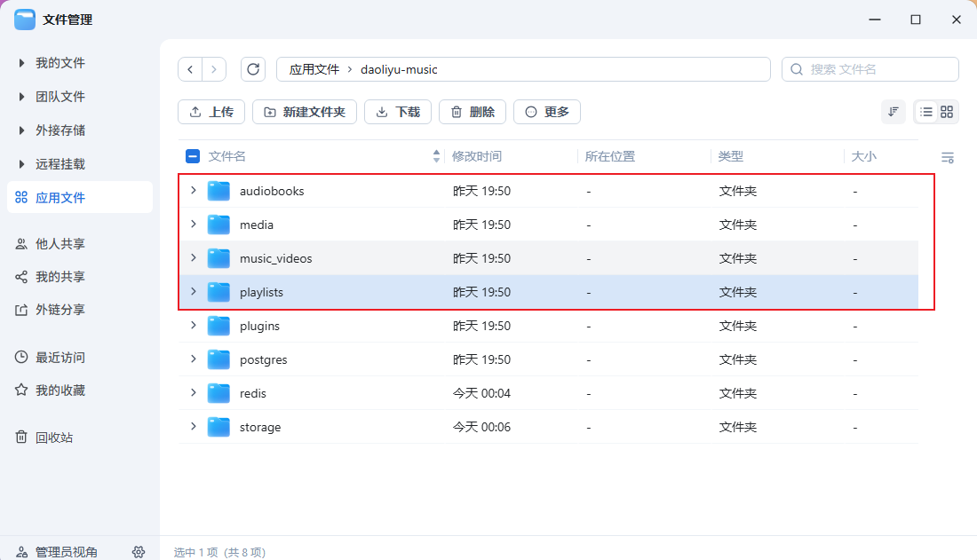
Task: Expand 我的文件 in the sidebar
Action: (22, 63)
